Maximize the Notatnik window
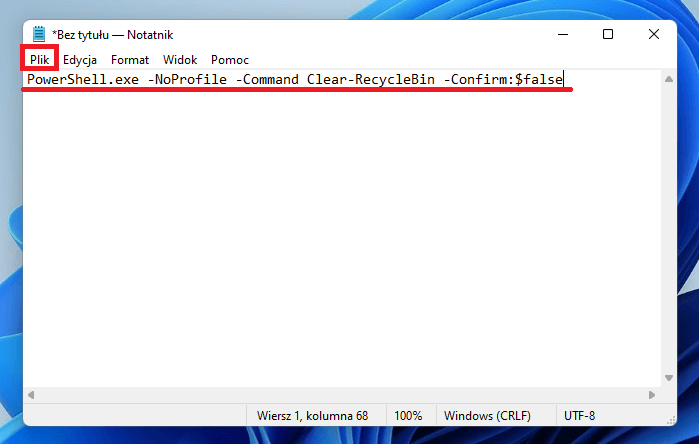Image resolution: width=699 pixels, height=444 pixels. point(608,34)
